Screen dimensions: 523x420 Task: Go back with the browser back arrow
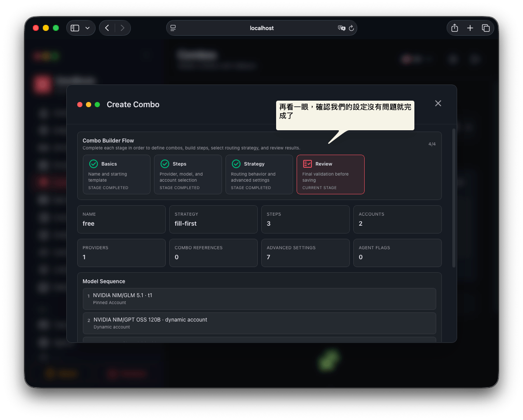107,28
